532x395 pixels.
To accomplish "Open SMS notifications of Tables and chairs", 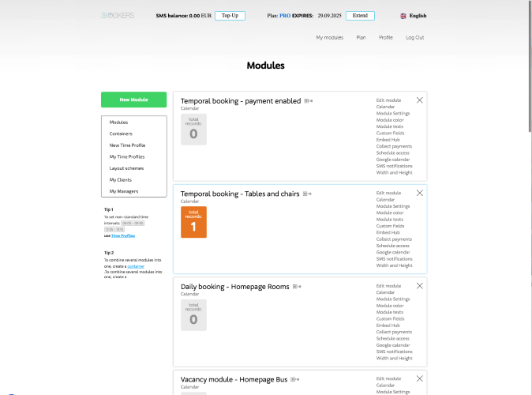I will tap(394, 259).
